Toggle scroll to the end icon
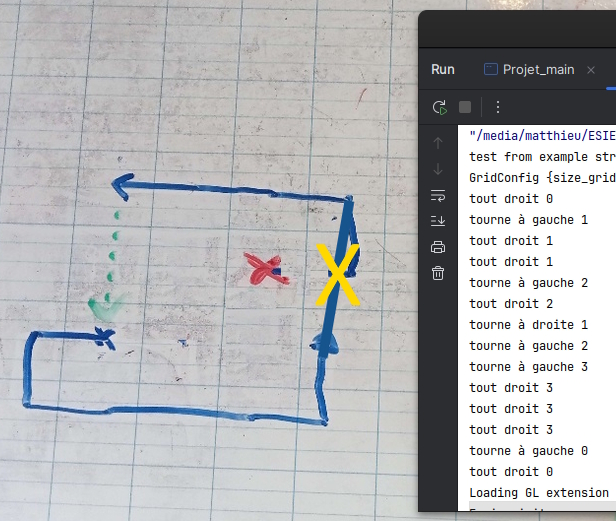Viewport: 616px width, 521px height. pos(438,221)
